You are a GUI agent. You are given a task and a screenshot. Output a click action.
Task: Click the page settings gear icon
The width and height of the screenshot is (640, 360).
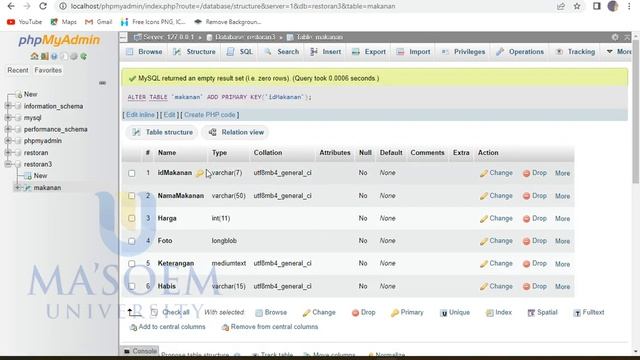pyautogui.click(x=615, y=37)
